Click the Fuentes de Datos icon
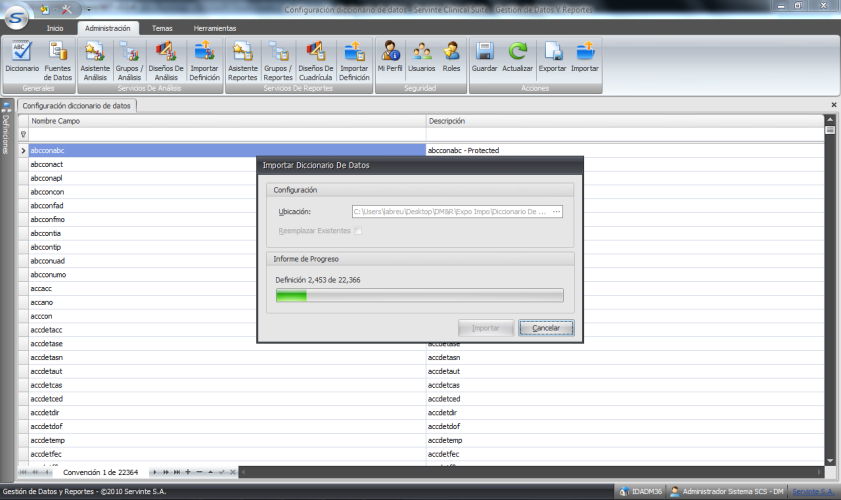 click(x=58, y=58)
